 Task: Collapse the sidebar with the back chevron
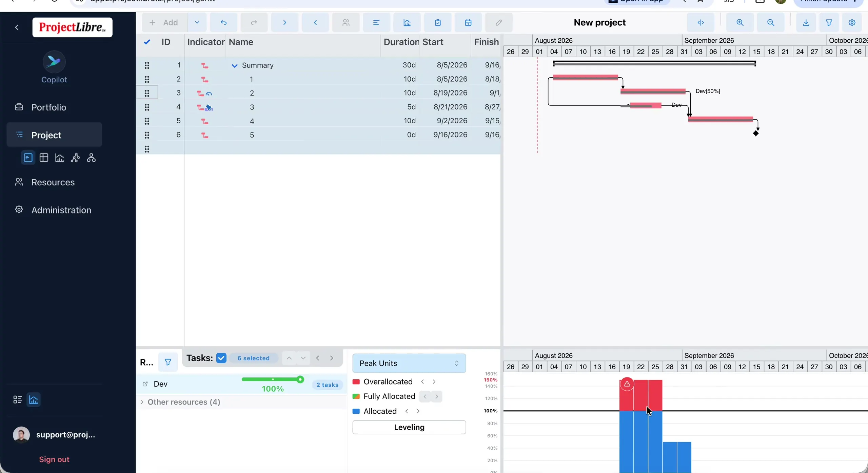tap(17, 27)
